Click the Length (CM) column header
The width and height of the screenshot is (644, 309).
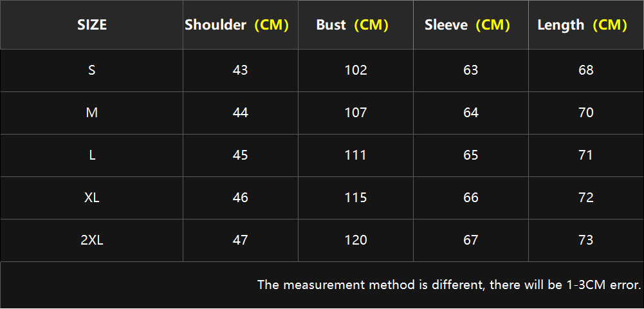586,25
